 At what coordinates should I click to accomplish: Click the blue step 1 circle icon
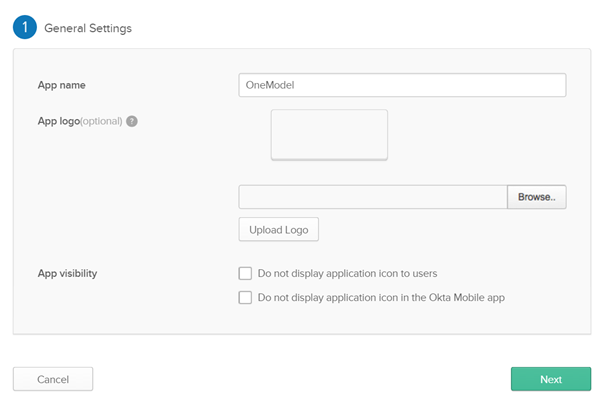[25, 27]
